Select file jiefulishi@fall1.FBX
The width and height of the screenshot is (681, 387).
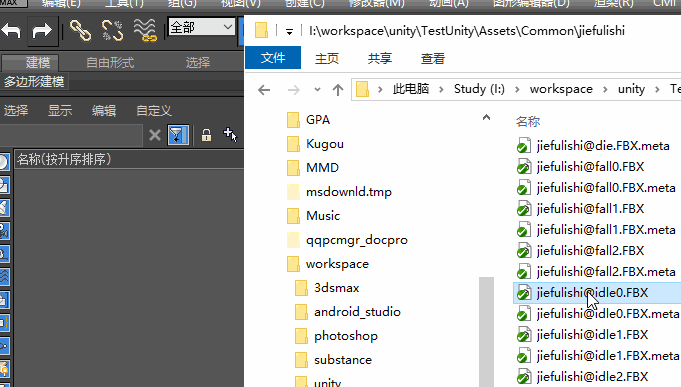point(590,208)
